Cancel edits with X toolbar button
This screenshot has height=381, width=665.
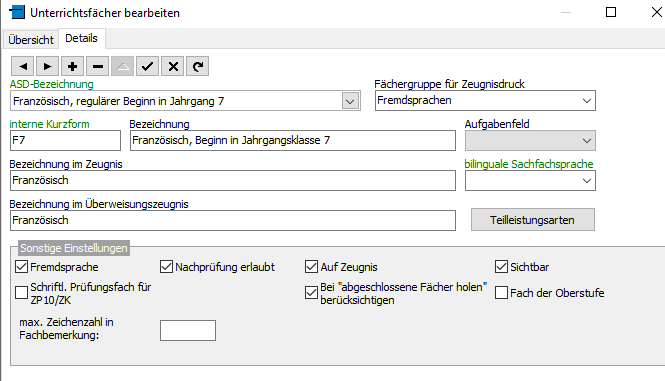click(x=173, y=66)
